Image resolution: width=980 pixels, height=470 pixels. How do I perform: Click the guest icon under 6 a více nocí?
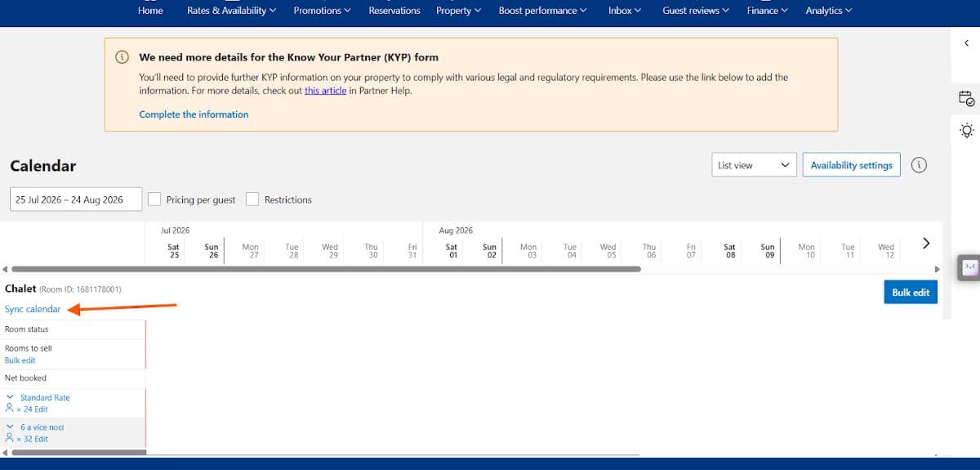pyautogui.click(x=10, y=438)
